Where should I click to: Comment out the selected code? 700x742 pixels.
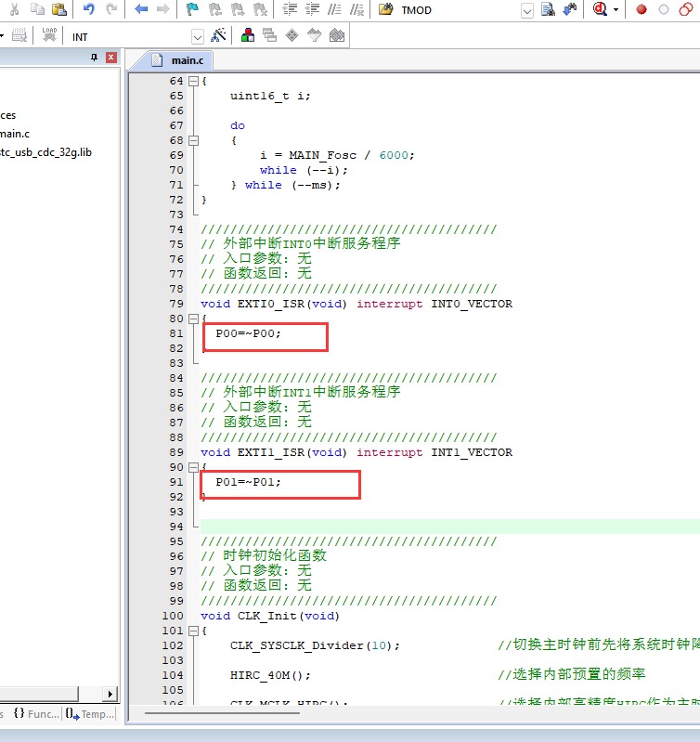334,9
